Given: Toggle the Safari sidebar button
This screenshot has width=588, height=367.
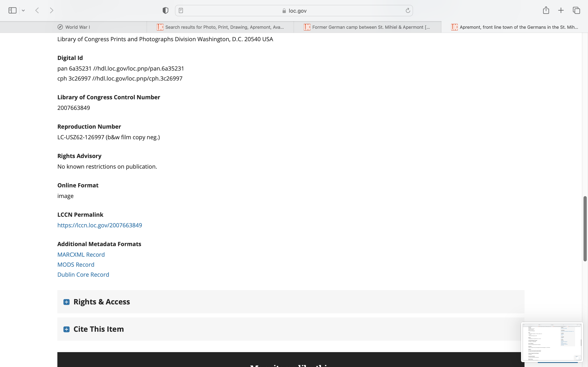Looking at the screenshot, I should (x=12, y=10).
